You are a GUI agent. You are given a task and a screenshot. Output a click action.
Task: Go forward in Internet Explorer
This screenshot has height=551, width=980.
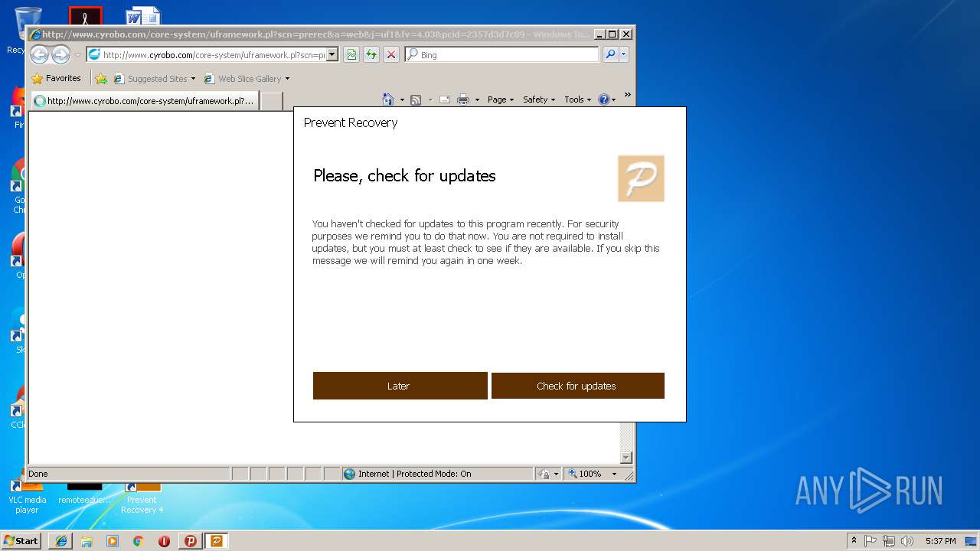coord(60,54)
